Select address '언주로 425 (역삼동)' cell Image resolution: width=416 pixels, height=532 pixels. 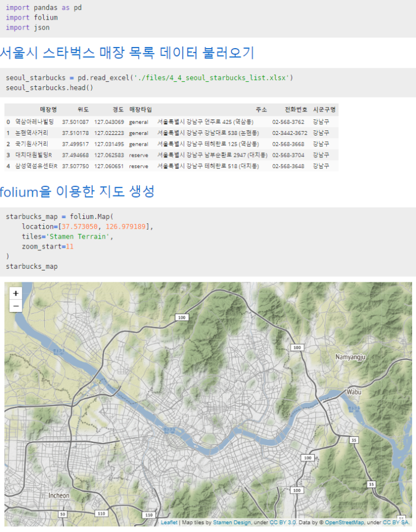(x=205, y=122)
